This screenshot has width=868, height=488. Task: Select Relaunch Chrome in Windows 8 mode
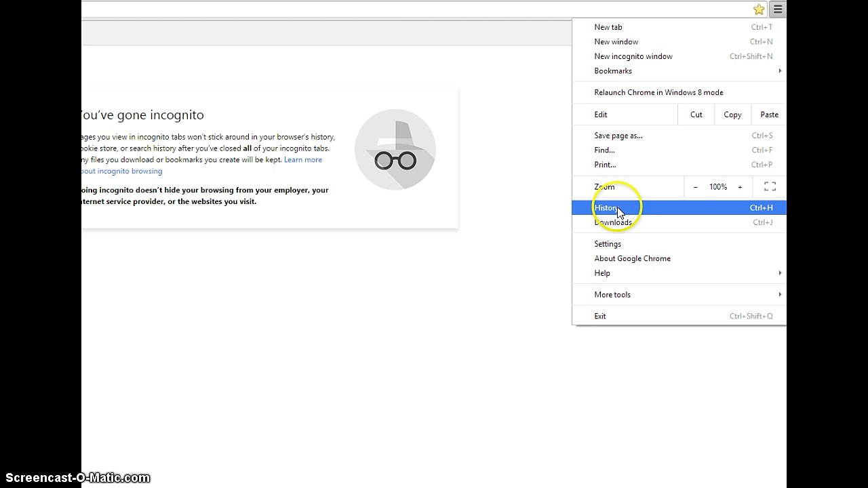(x=679, y=93)
